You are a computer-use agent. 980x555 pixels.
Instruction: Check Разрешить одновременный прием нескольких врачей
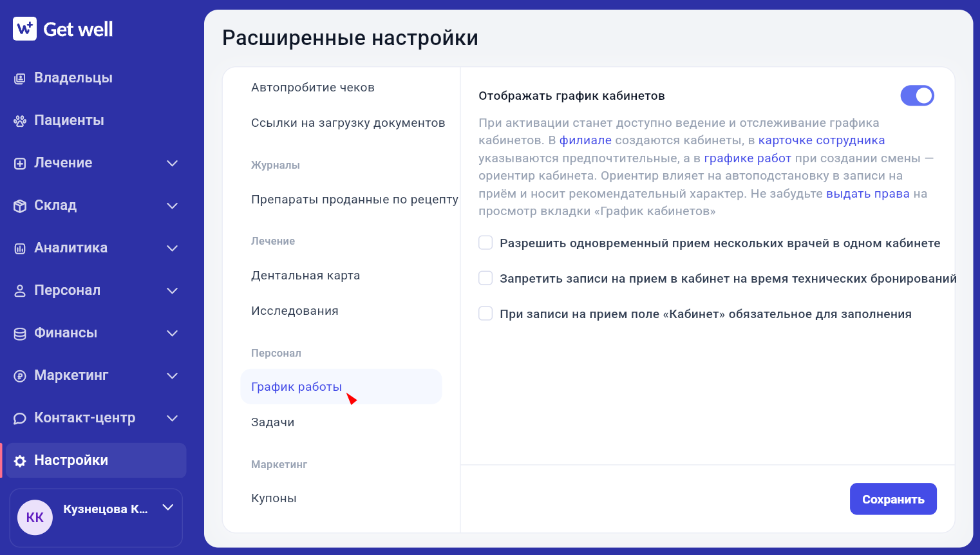tap(485, 243)
